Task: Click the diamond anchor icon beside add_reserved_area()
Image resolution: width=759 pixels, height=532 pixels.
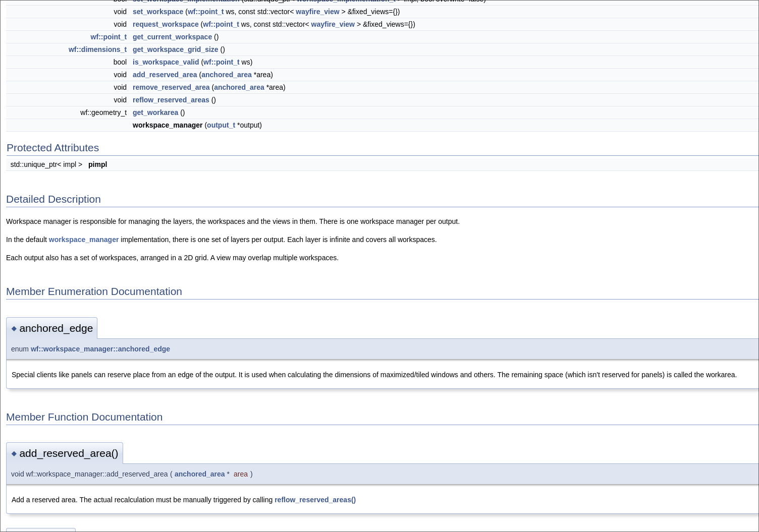Action: [14, 453]
